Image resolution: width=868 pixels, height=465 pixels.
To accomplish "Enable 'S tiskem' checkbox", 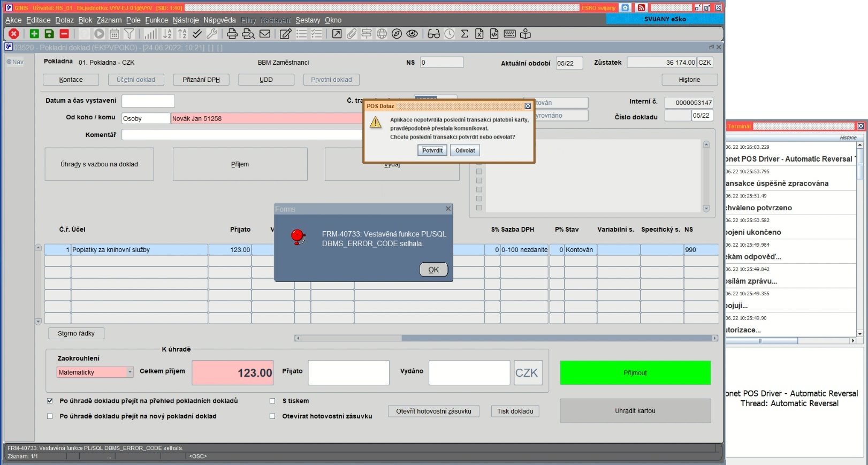I will point(272,401).
